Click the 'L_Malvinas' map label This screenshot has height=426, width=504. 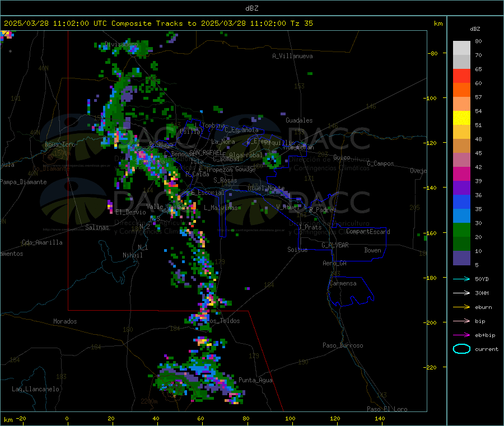221,208
